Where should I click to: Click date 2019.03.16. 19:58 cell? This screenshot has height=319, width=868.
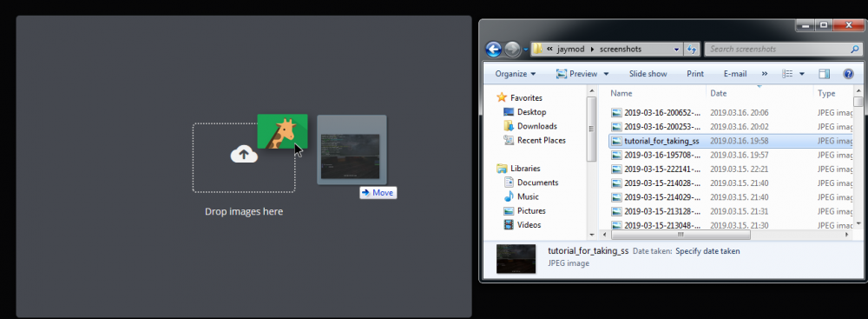tap(739, 141)
